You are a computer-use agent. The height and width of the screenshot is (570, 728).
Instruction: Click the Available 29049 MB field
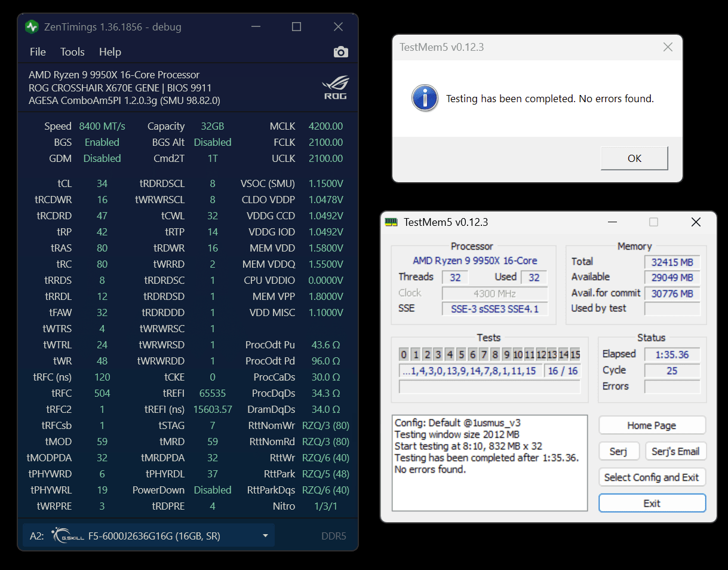coord(672,277)
